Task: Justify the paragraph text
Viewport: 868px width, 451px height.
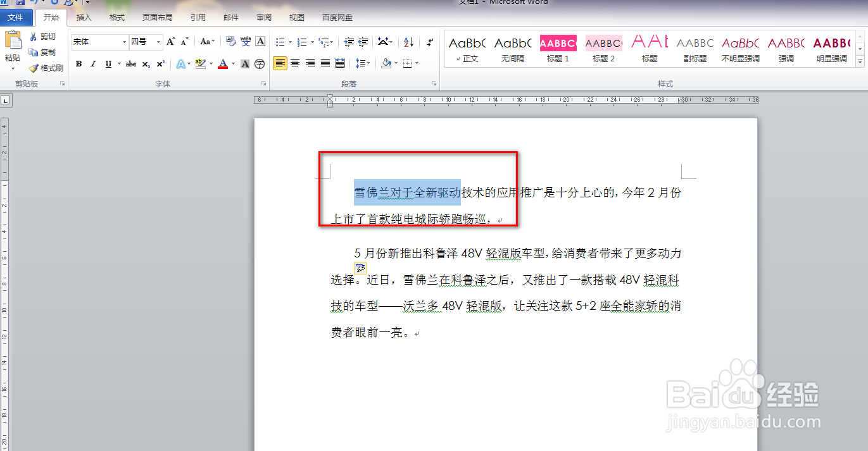Action: [x=325, y=63]
